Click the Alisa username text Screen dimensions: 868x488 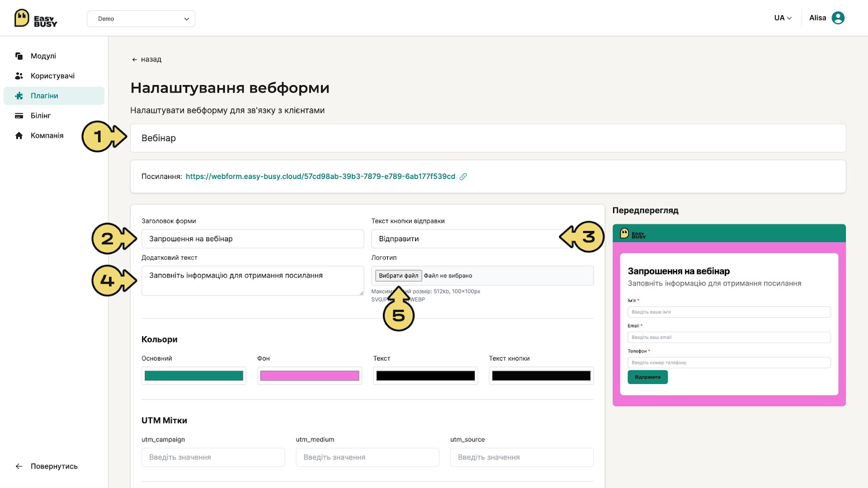818,18
